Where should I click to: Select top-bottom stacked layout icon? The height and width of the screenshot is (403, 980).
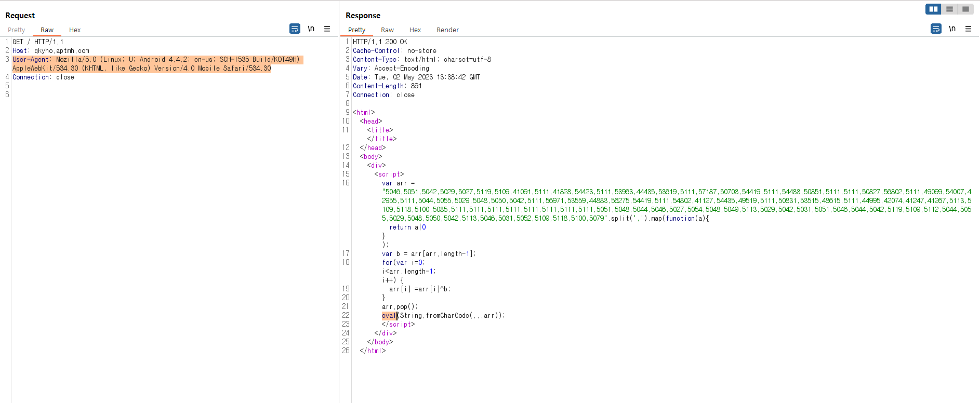click(949, 9)
